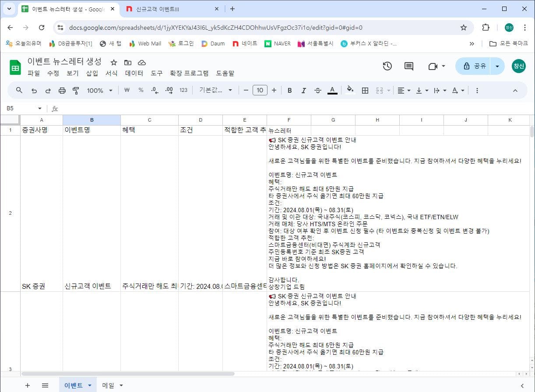Open the zoom level dropdown at 100%

(x=100, y=91)
